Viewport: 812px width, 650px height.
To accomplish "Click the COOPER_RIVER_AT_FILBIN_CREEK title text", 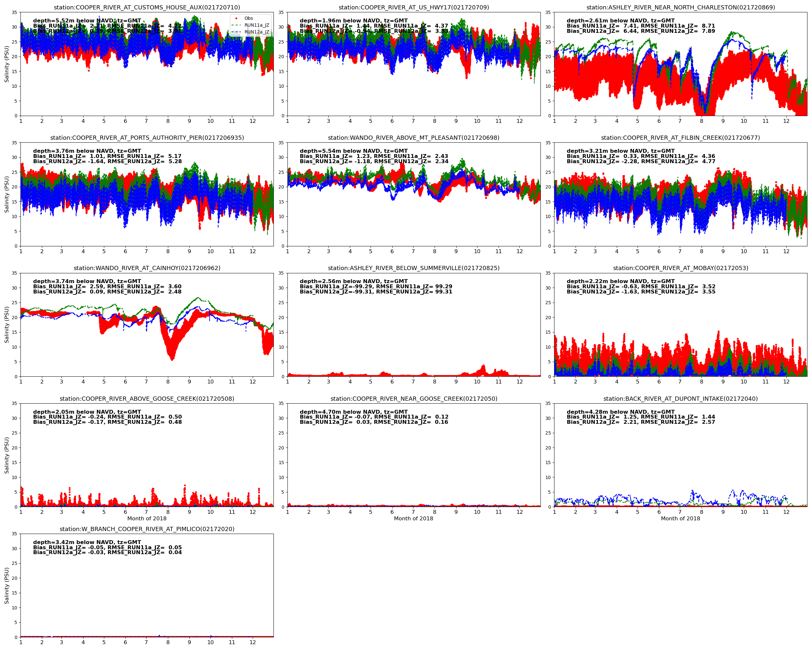I will pyautogui.click(x=680, y=138).
